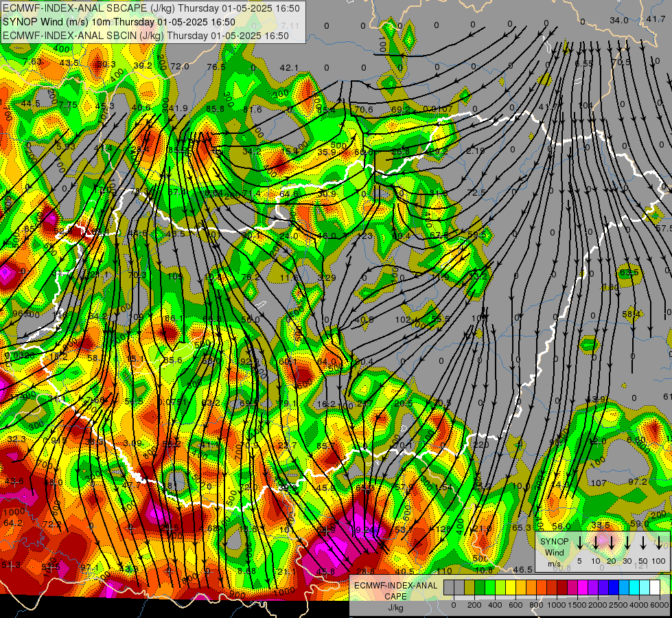Click the 220 value on the map
Viewport: 672px width, 618px height.
pos(481,445)
